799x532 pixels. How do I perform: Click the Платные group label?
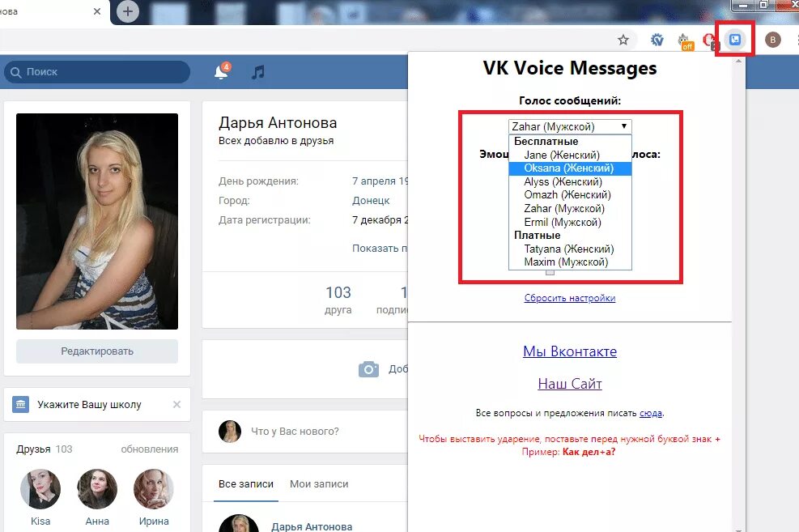tap(537, 236)
